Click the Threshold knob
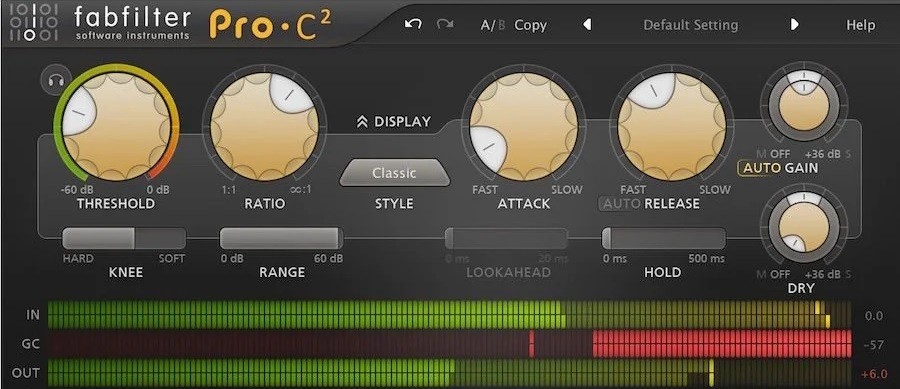This screenshot has height=389, width=900. (117, 127)
